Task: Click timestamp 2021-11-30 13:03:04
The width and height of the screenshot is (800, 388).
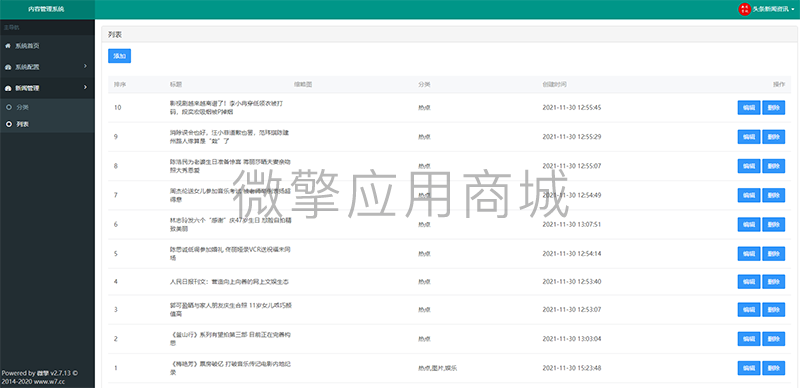Action: pyautogui.click(x=571, y=339)
